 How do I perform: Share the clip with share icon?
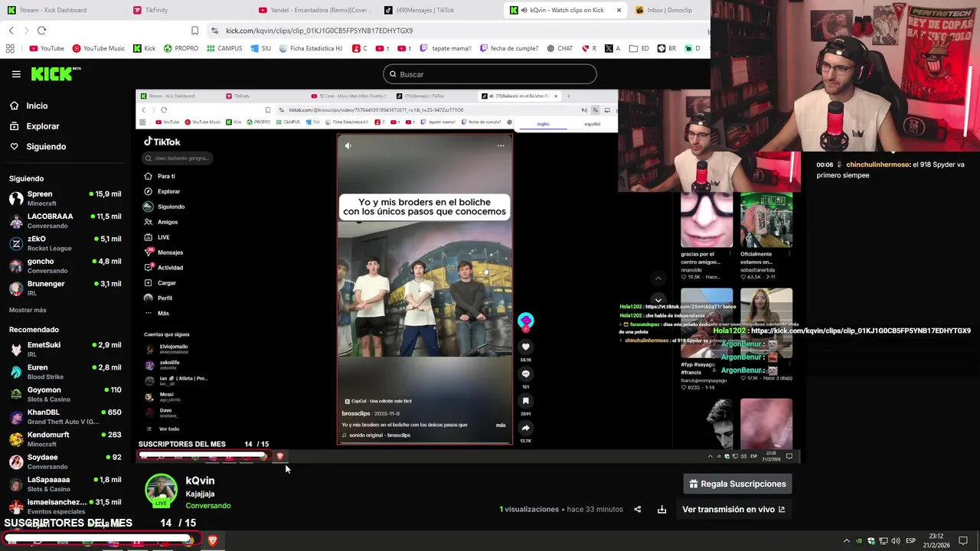[637, 510]
